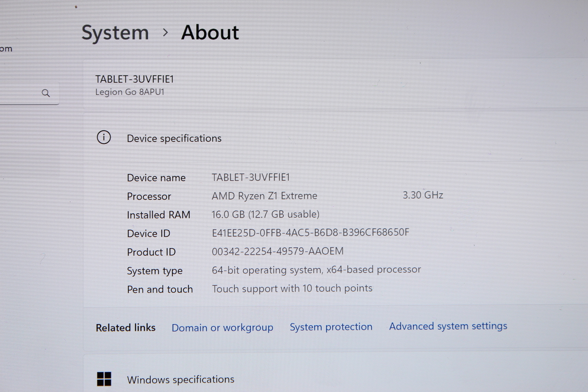
Task: Go back to System breadcrumb
Action: click(115, 33)
